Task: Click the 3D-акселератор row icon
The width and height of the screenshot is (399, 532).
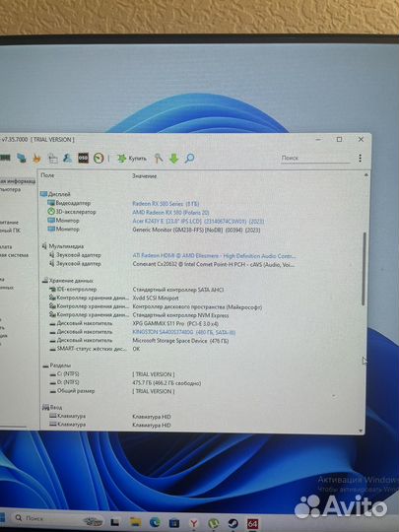Action: 51,212
